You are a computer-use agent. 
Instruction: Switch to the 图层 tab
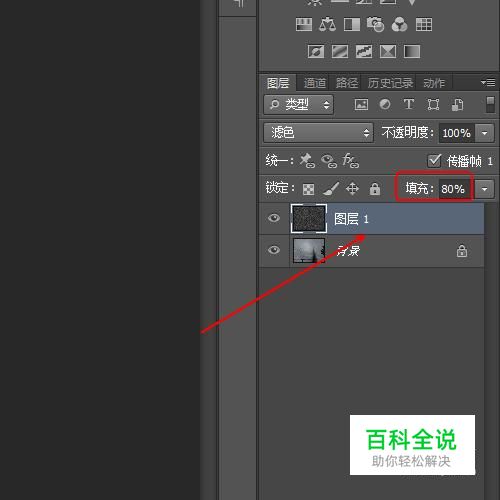tap(278, 83)
